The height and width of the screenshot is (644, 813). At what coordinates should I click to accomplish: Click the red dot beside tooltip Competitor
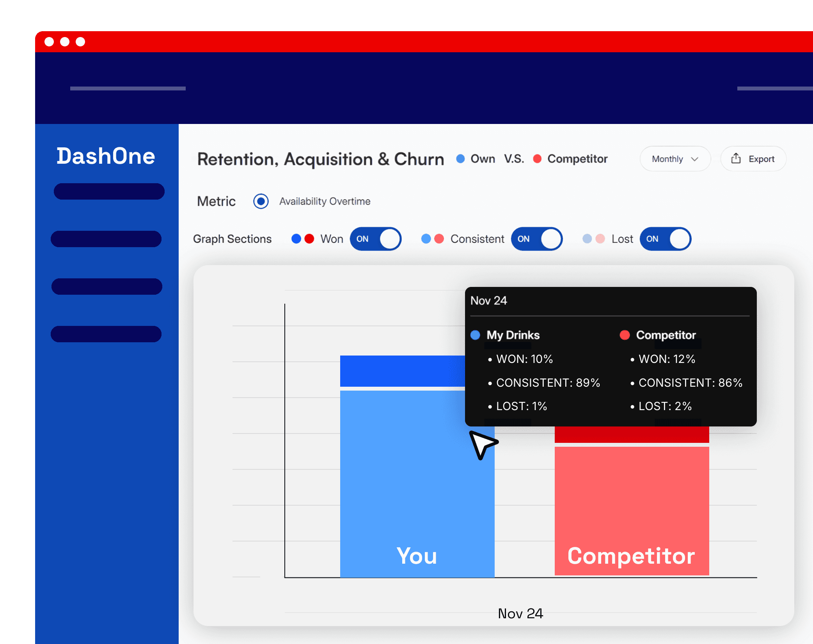point(625,335)
